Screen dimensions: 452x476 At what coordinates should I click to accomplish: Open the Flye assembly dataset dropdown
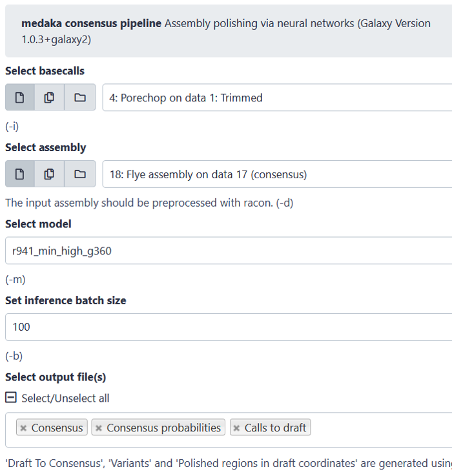276,174
